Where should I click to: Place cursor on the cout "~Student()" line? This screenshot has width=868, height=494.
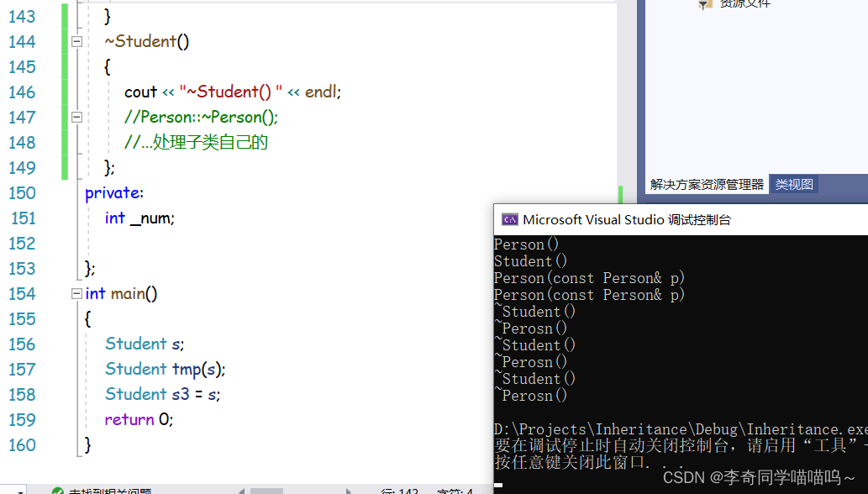pyautogui.click(x=233, y=92)
